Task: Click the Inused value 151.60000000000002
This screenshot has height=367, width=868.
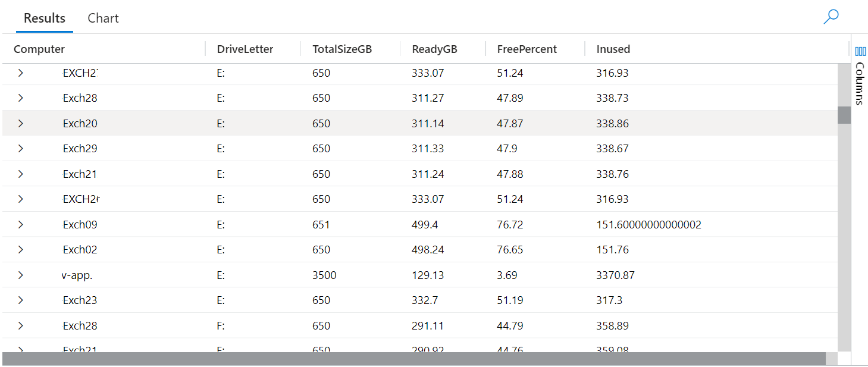Action: pyautogui.click(x=648, y=225)
